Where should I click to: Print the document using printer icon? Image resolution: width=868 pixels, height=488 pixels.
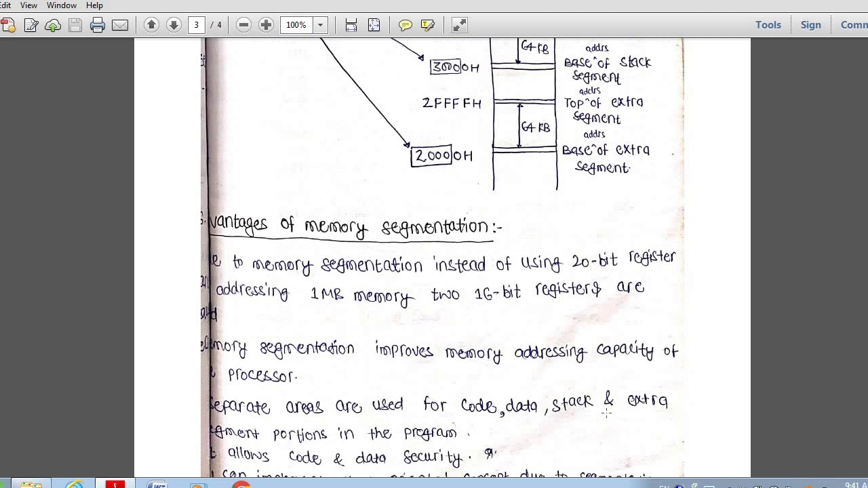98,25
